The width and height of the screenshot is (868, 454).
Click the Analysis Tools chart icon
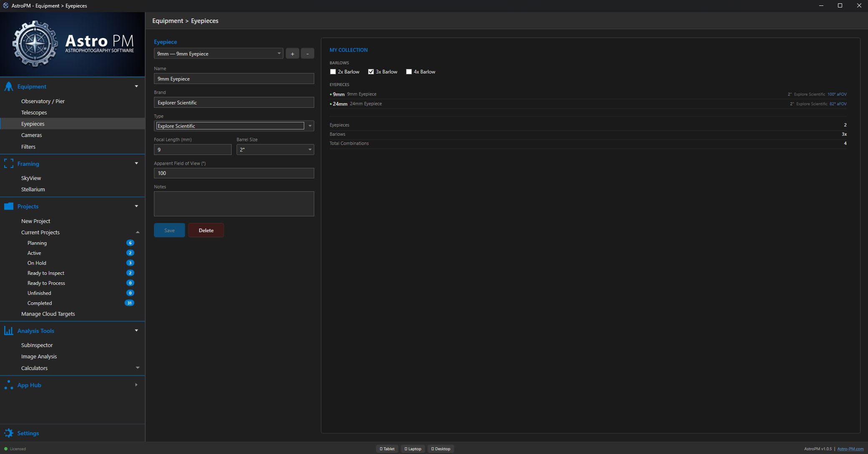click(x=8, y=331)
